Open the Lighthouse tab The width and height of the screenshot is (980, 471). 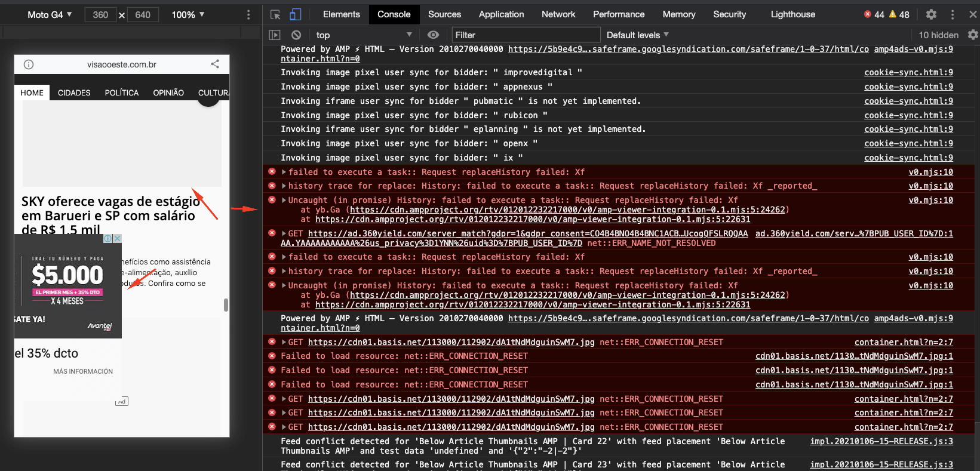(792, 14)
